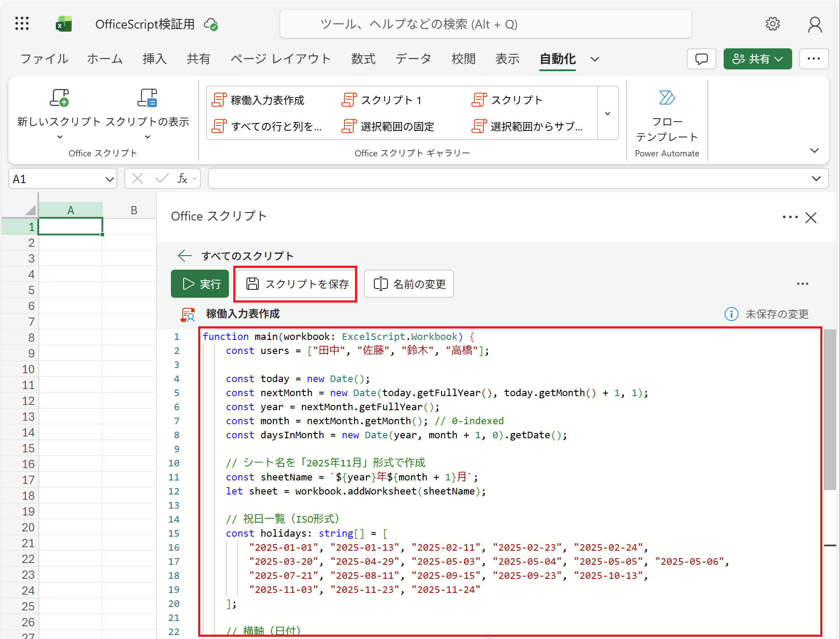The width and height of the screenshot is (840, 639).
Task: Open the Show Scripts dropdown arrow
Action: (147, 137)
